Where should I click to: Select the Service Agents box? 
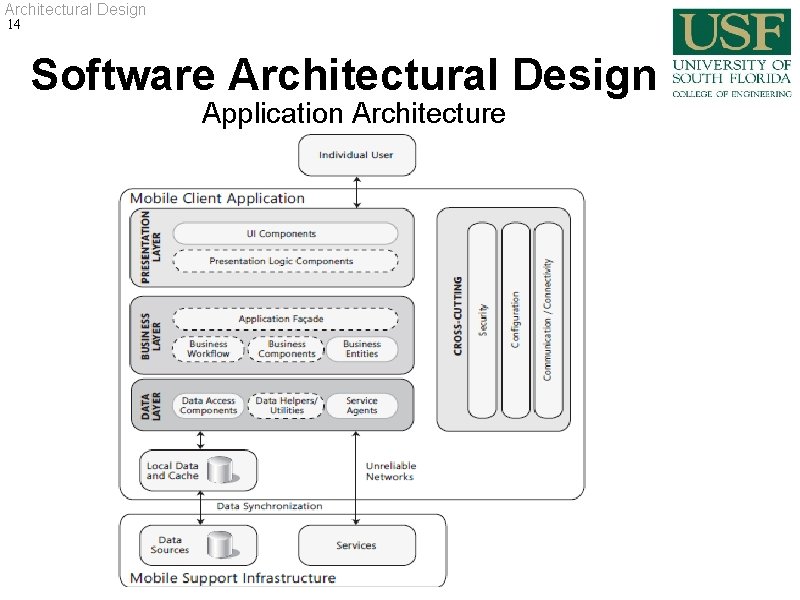point(362,406)
